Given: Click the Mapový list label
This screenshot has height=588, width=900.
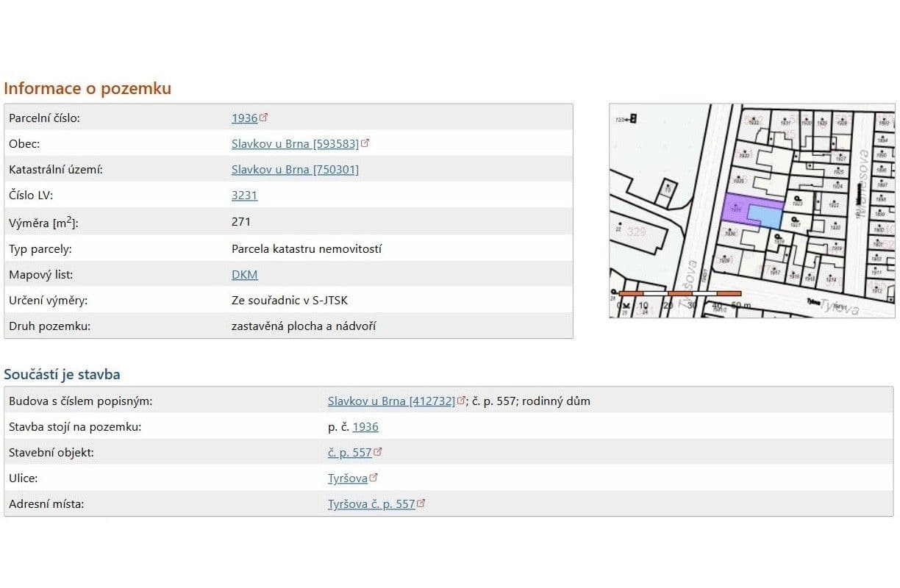Looking at the screenshot, I should coord(41,275).
